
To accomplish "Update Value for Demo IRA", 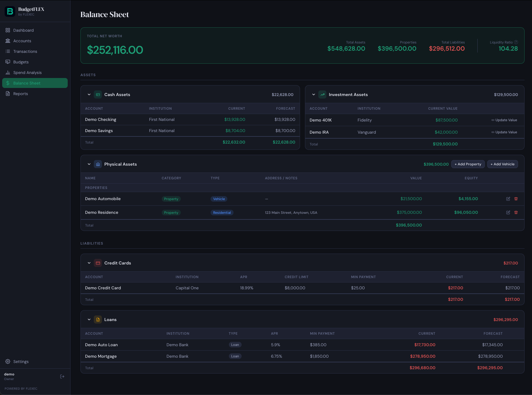I will pyautogui.click(x=504, y=132).
